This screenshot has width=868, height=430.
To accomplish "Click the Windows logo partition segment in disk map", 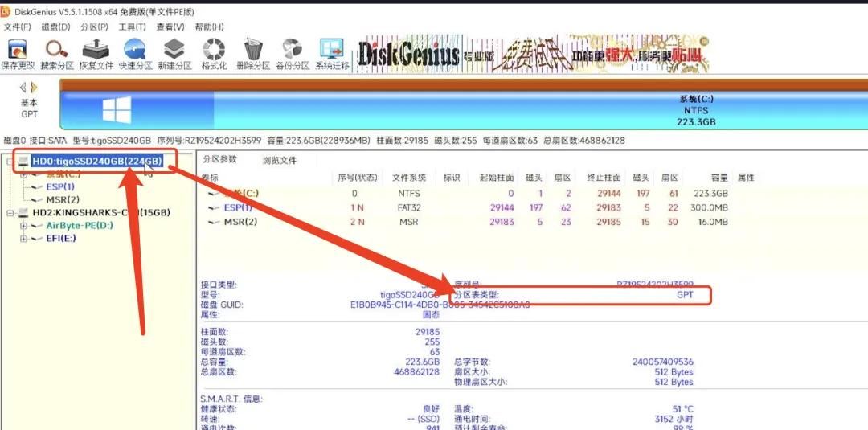I will [x=117, y=109].
